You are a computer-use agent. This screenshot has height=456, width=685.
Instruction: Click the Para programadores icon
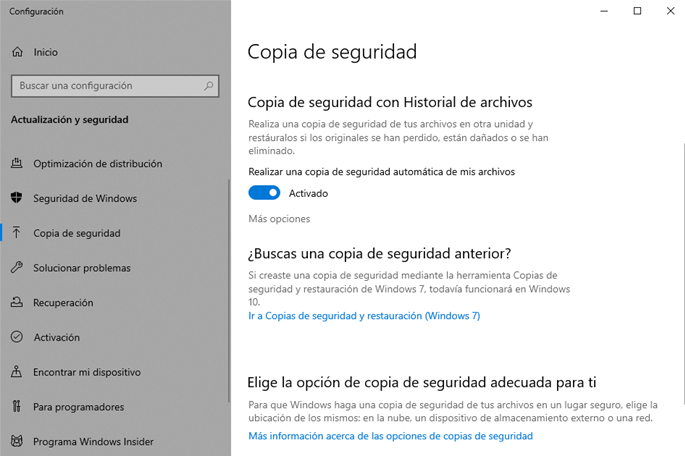tap(16, 407)
